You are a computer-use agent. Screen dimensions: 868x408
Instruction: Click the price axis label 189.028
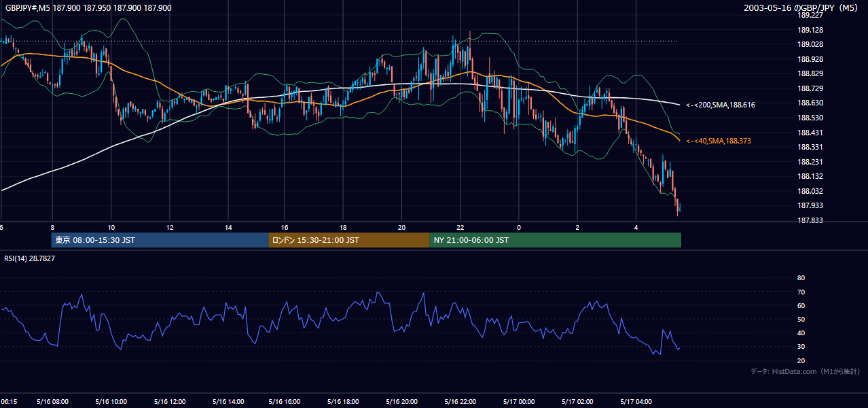pyautogui.click(x=810, y=45)
